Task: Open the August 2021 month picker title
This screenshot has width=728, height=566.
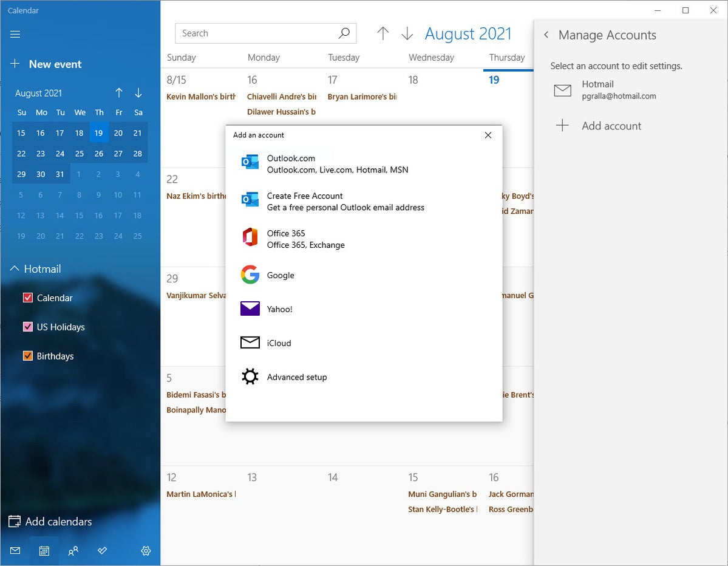Action: point(468,33)
